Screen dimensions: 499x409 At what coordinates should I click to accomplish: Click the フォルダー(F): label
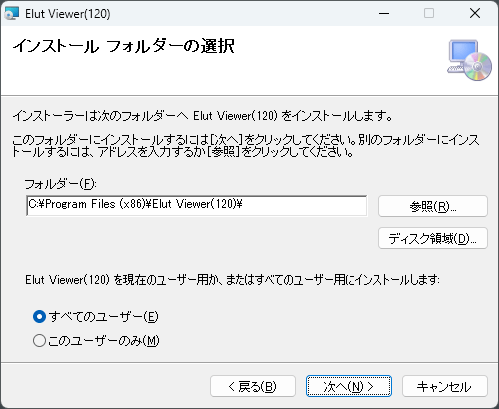point(61,184)
